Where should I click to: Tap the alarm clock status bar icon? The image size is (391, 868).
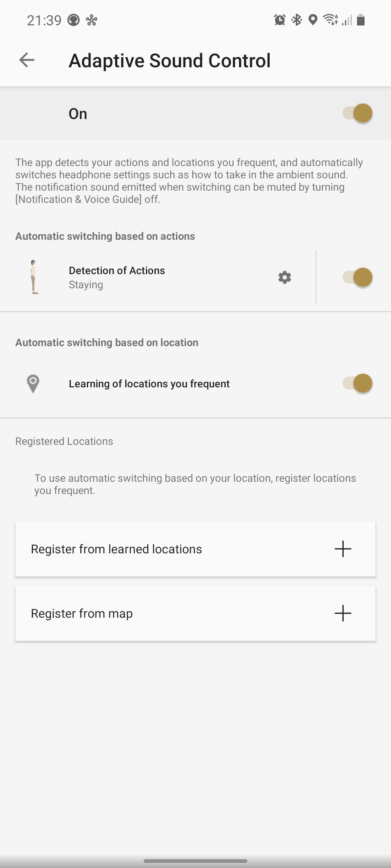point(279,20)
